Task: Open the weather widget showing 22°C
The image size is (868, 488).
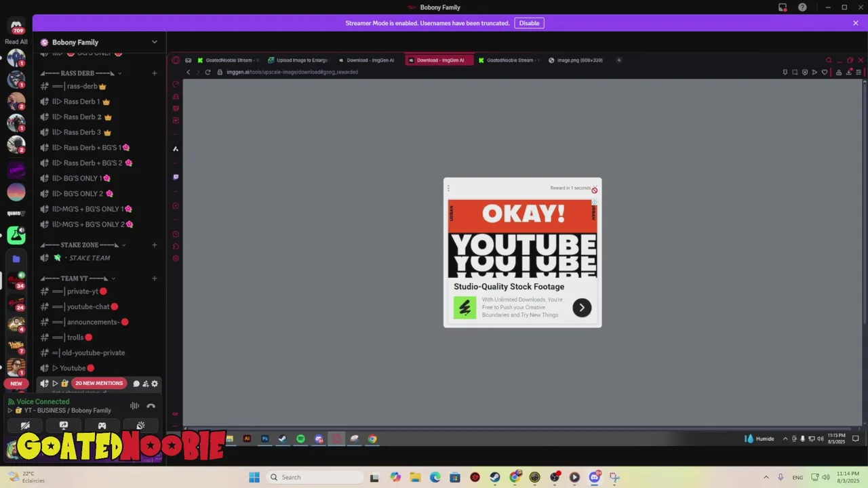Action: point(24,477)
